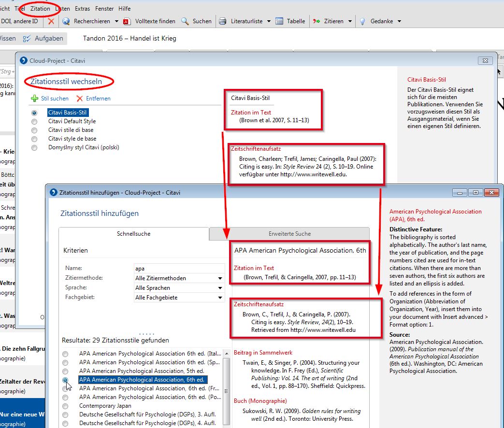Expand the Zitieren dropdown arrow

point(350,21)
